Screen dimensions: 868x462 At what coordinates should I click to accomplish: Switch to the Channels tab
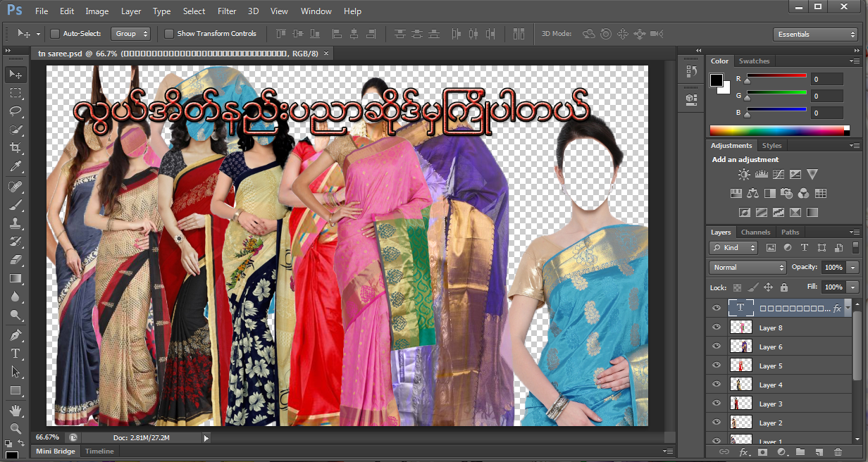pos(755,232)
